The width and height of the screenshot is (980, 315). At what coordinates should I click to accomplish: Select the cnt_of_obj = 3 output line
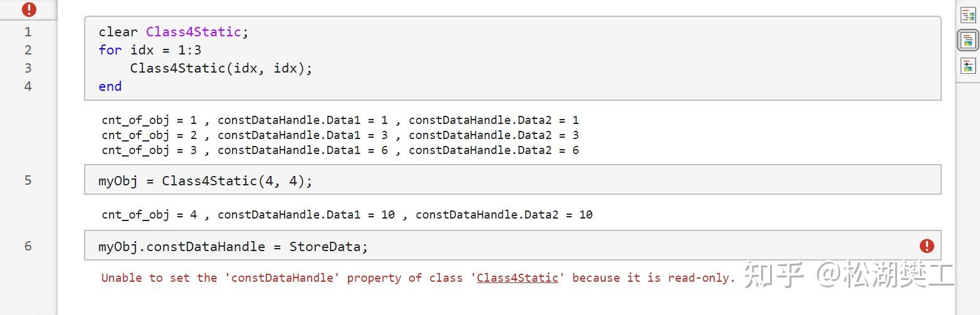point(340,150)
